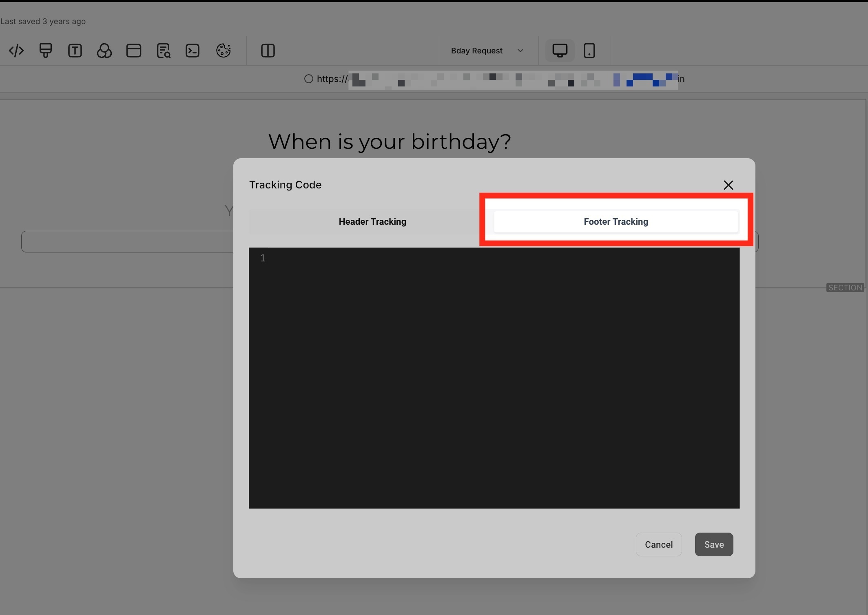Click the chevron next to Bday Request
Image resolution: width=868 pixels, height=615 pixels.
click(x=520, y=51)
